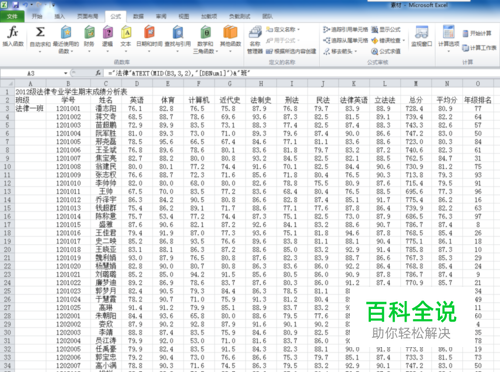Image resolution: width=500 pixels, height=372 pixels.
Task: Select the 班级 header cell
Action: pyautogui.click(x=30, y=100)
